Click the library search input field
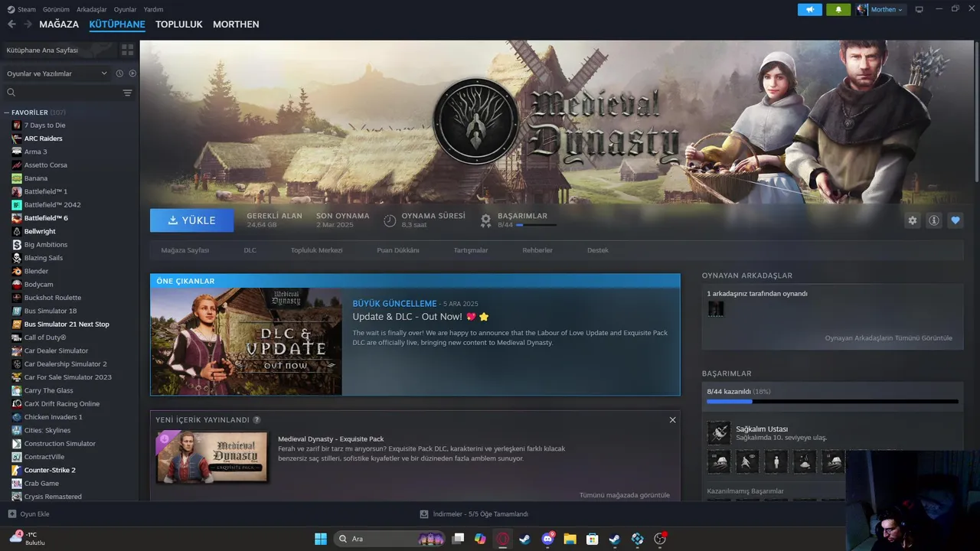The height and width of the screenshot is (551, 980). coord(69,93)
